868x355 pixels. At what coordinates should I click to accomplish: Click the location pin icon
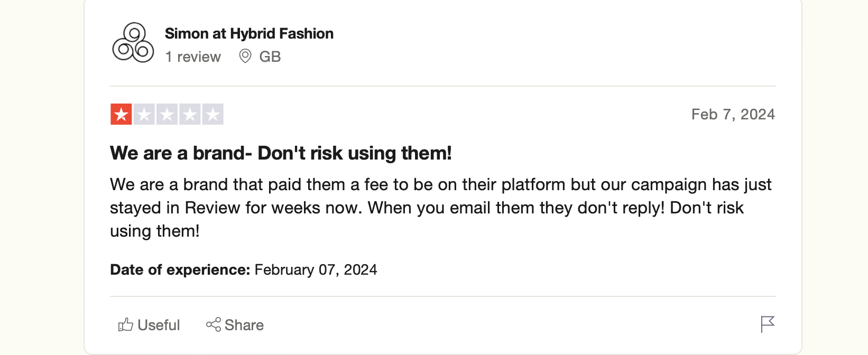coord(245,56)
